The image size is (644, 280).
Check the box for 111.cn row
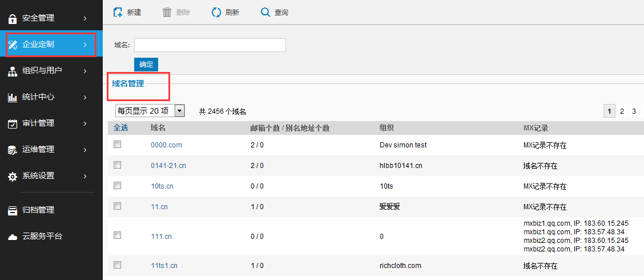coord(118,235)
